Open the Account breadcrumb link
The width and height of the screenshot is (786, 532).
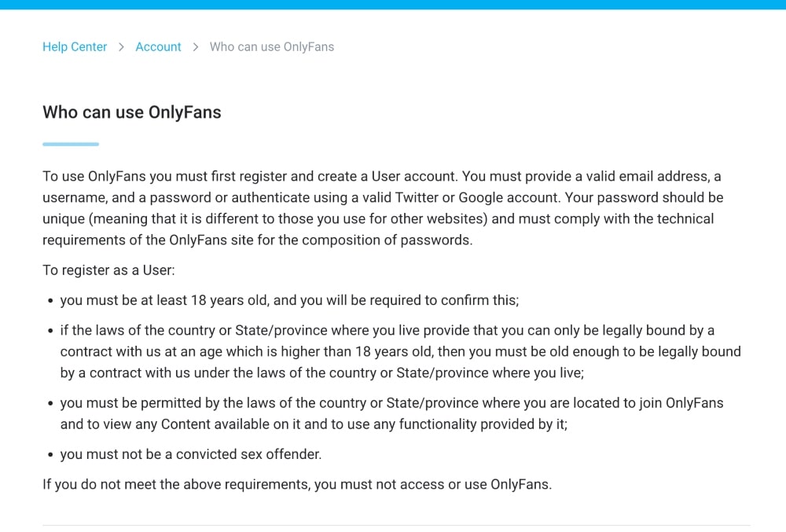(x=158, y=47)
